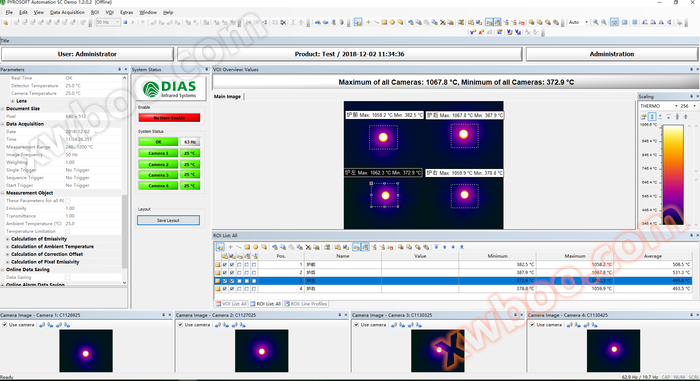The width and height of the screenshot is (700, 381).
Task: Toggle first checkbox in ROI row 1
Action: click(225, 264)
